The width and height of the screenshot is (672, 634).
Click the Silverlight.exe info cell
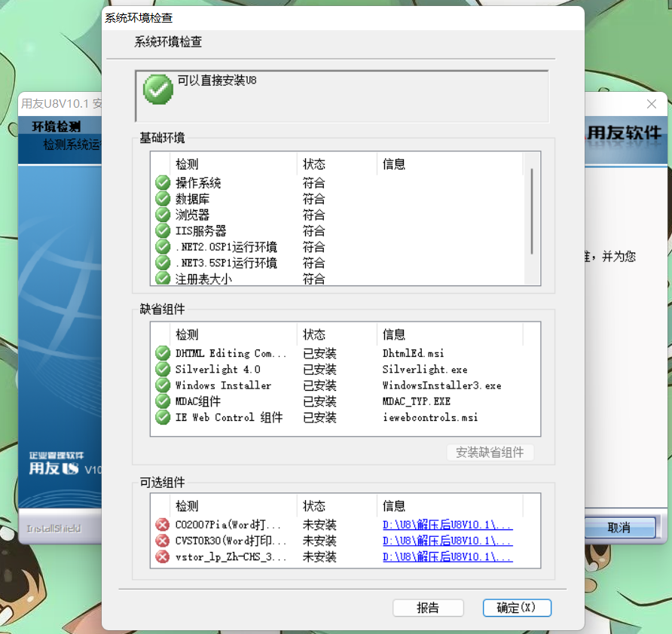click(425, 369)
